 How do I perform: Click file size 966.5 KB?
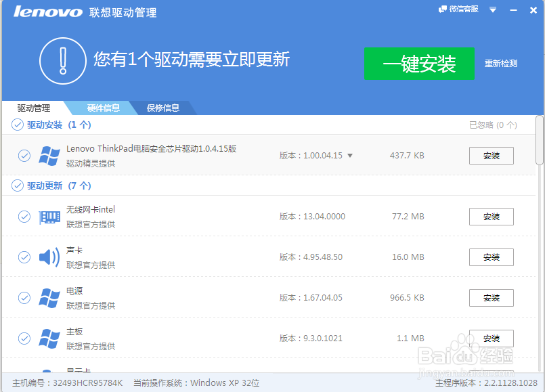point(407,298)
